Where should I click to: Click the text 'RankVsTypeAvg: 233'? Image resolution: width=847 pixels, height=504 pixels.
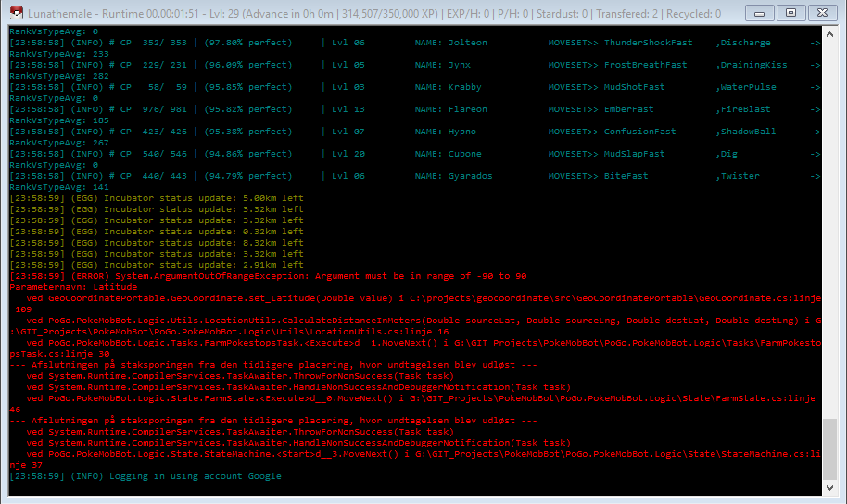tap(59, 54)
